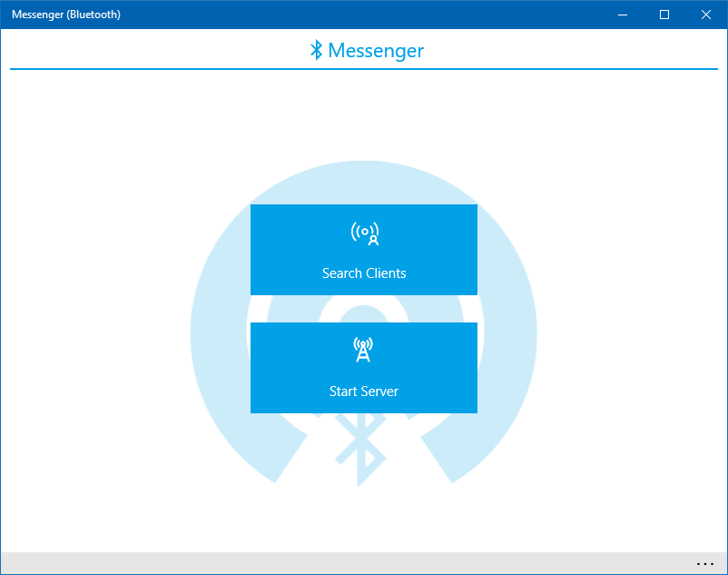Minimize the Messenger window

pyautogui.click(x=622, y=15)
